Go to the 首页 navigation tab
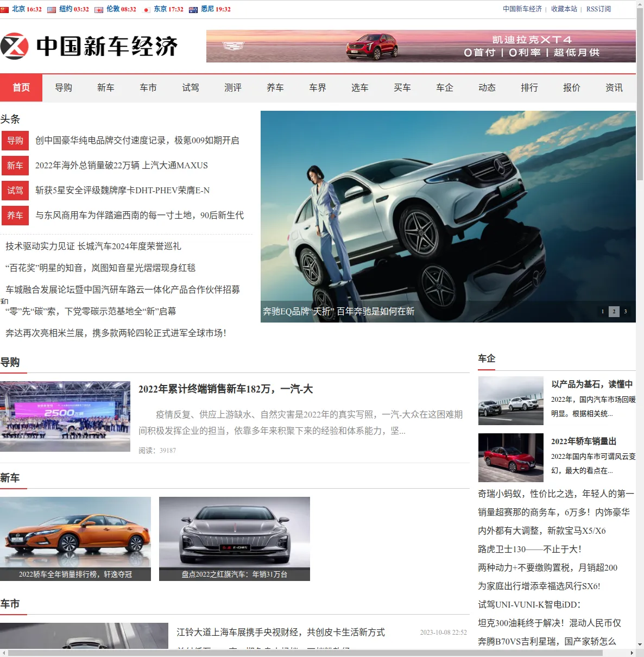The image size is (644, 657). pyautogui.click(x=21, y=87)
